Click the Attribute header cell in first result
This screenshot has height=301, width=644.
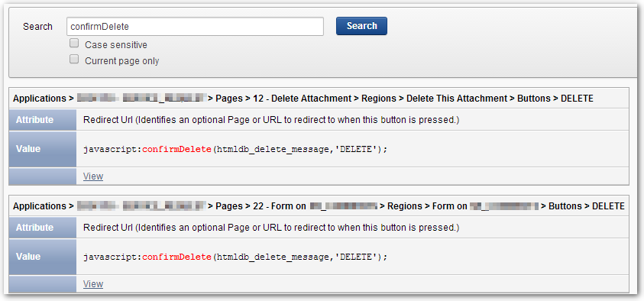point(43,120)
